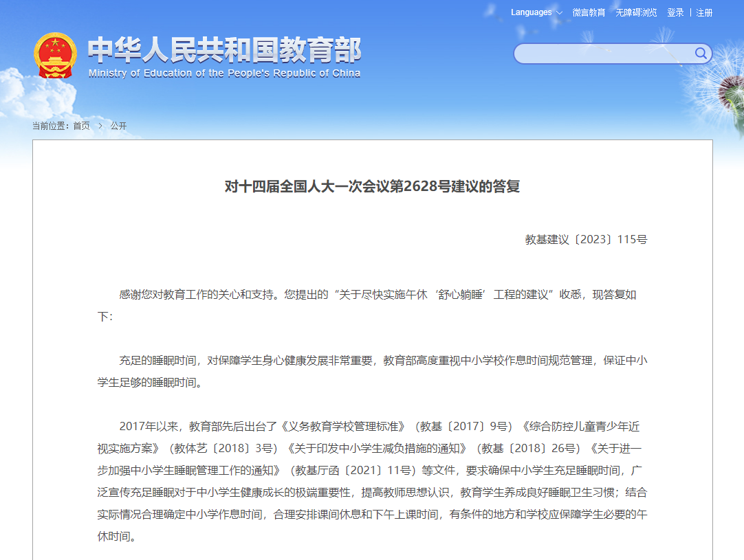This screenshot has width=744, height=560.
Task: Click the 登录 login link
Action: click(675, 12)
